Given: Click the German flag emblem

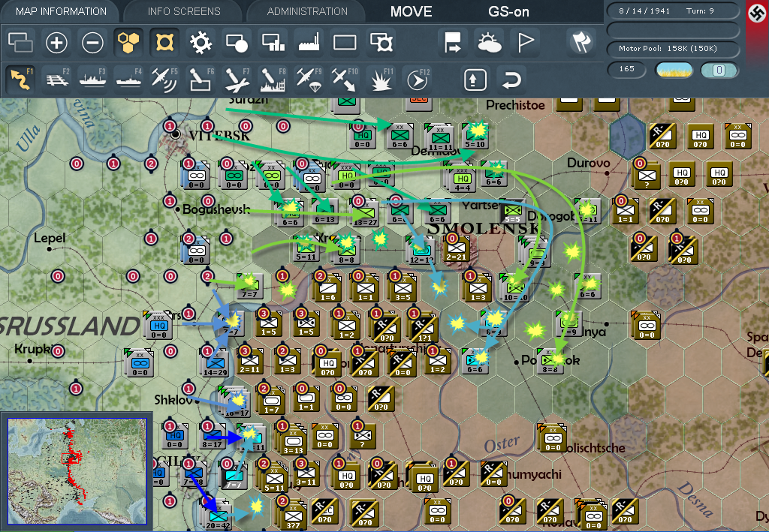Looking at the screenshot, I should [757, 13].
